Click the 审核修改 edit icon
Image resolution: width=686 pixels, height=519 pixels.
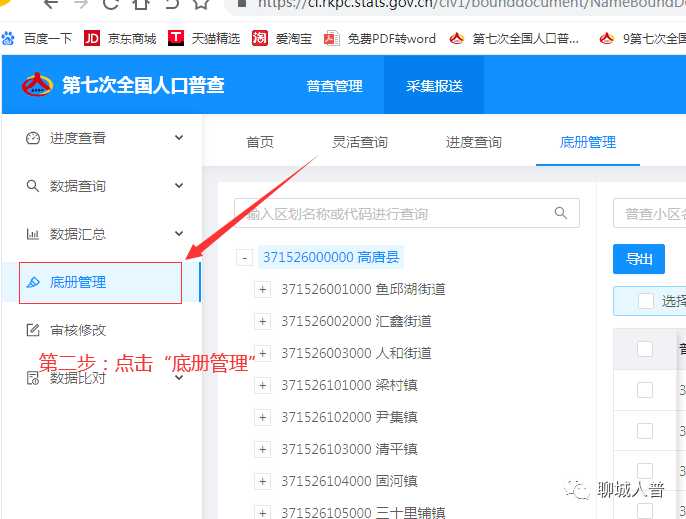33,330
